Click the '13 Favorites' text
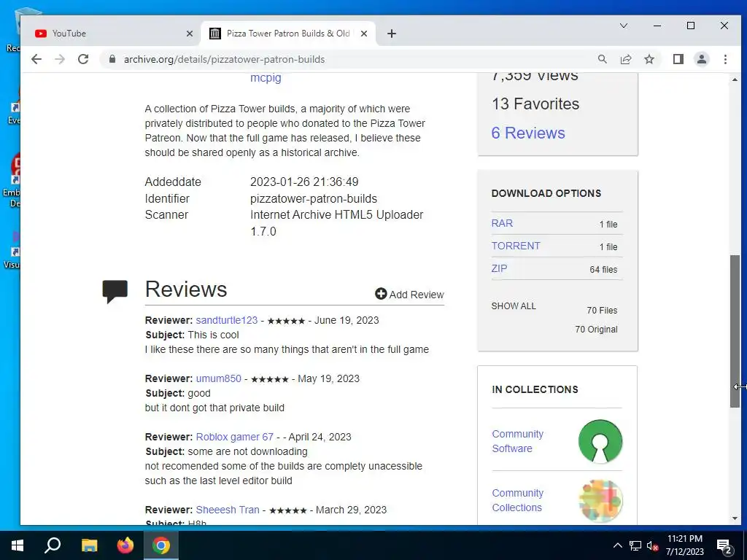 click(x=535, y=104)
